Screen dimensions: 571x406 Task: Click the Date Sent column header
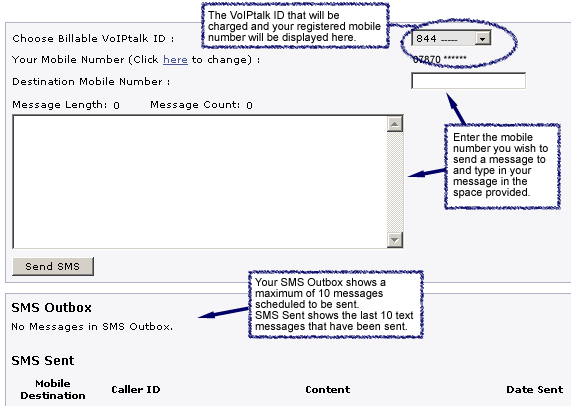tap(534, 389)
